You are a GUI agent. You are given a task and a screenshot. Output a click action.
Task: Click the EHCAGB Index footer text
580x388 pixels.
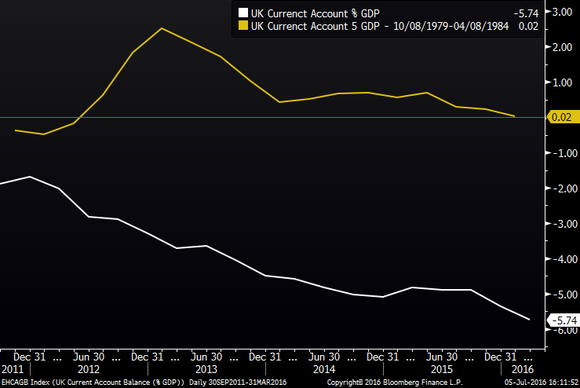tap(92, 382)
